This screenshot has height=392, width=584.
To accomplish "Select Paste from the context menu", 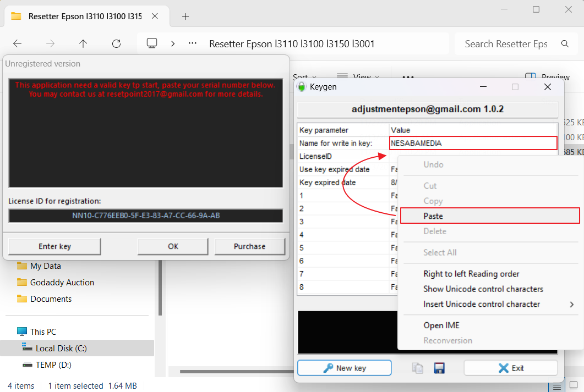I will [434, 216].
